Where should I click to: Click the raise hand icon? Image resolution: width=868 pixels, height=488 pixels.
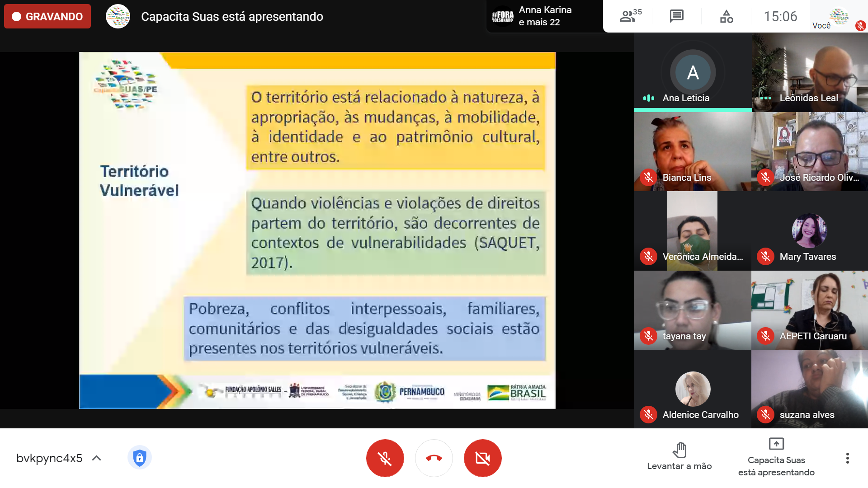coord(679,450)
